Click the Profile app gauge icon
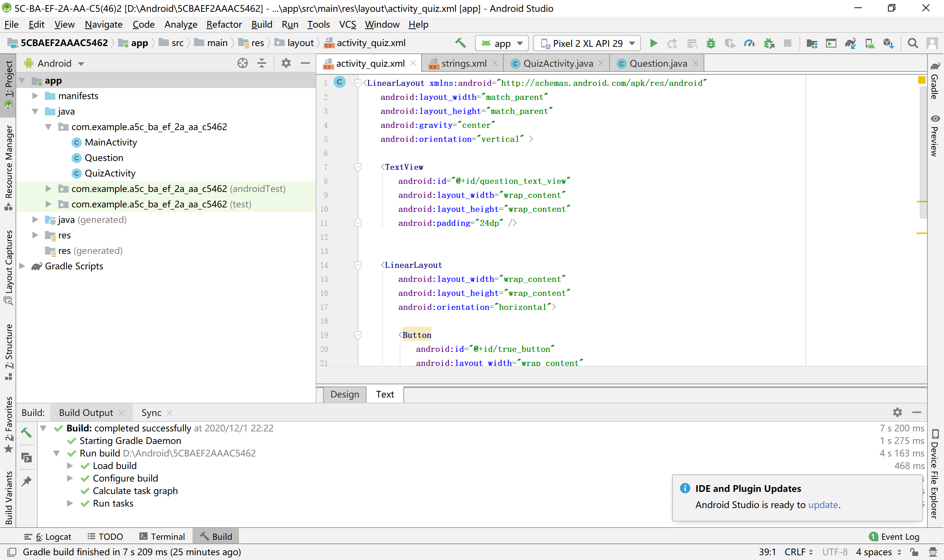Viewport: 944px width, 560px height. tap(749, 43)
